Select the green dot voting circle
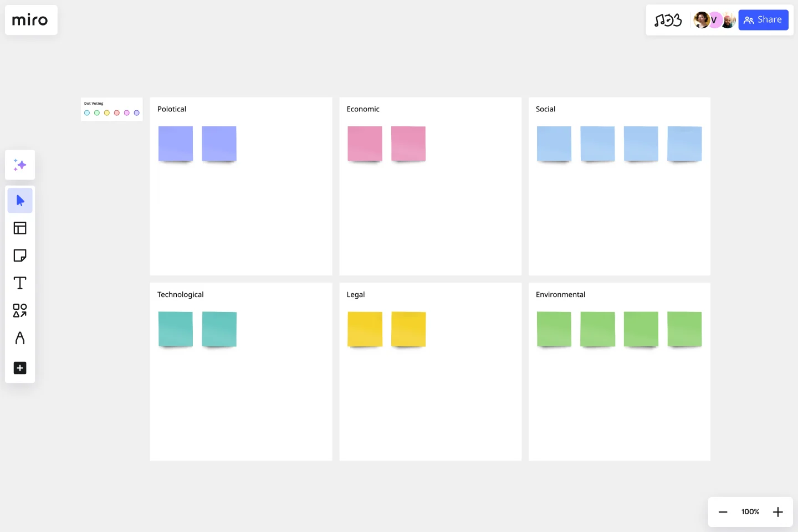 [97, 113]
